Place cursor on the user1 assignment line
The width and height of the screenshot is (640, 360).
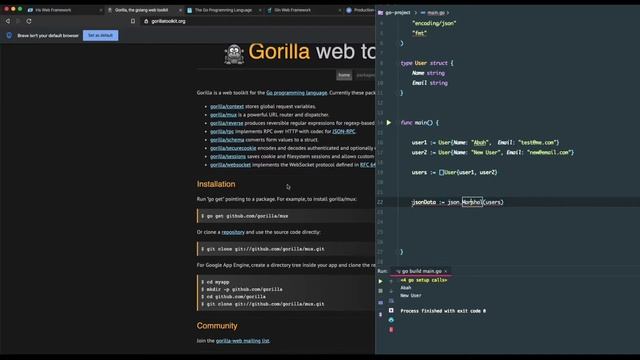(485, 142)
